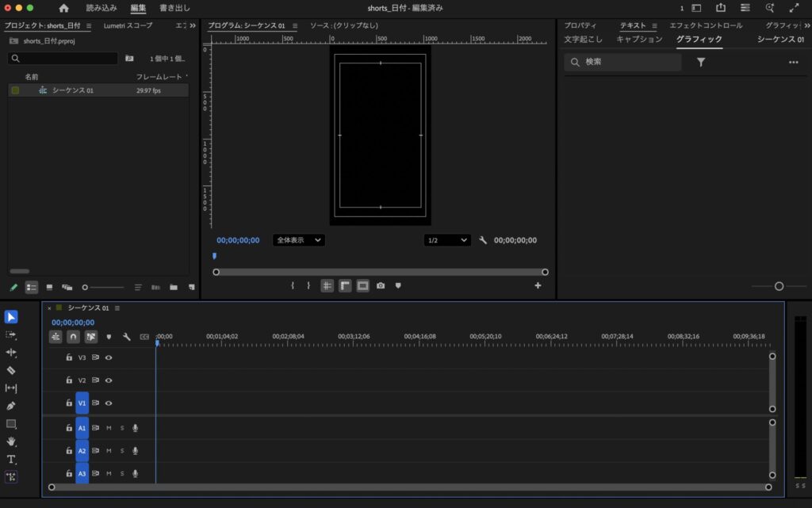Select the Ripple Edit tool
The width and height of the screenshot is (812, 508).
(x=11, y=352)
